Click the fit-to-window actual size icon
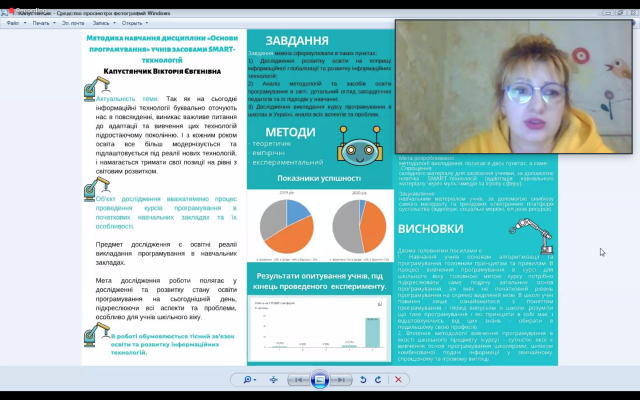The height and width of the screenshot is (400, 640). [273, 380]
